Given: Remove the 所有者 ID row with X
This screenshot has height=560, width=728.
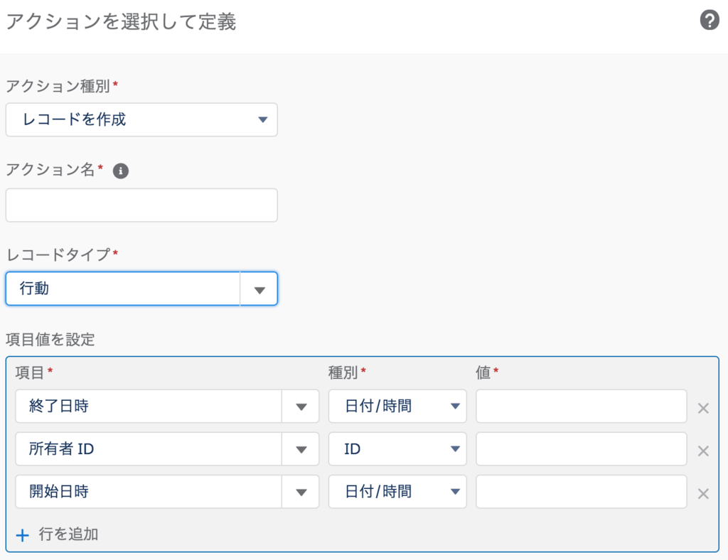Looking at the screenshot, I should (703, 451).
